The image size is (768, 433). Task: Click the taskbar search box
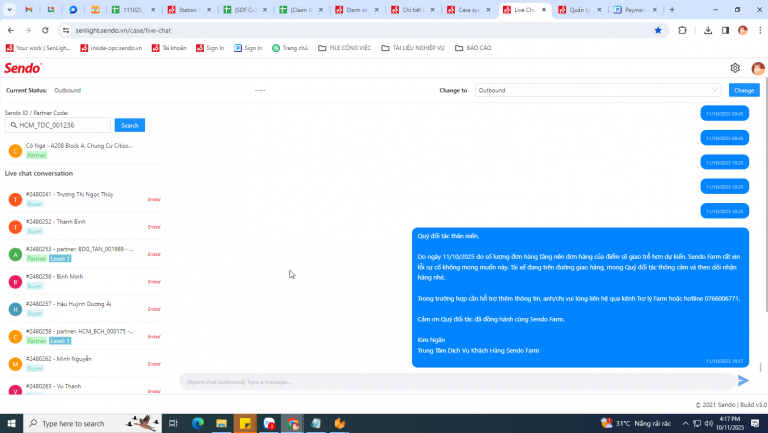pos(92,423)
